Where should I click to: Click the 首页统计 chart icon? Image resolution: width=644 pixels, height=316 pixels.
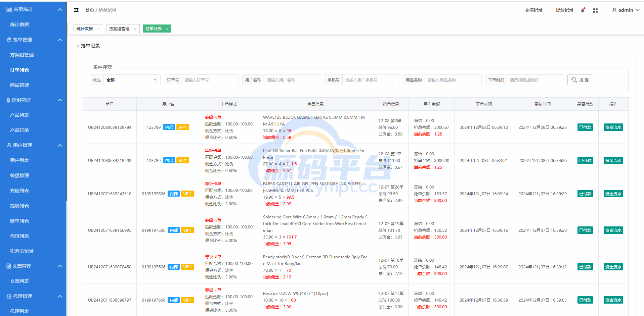(9, 9)
